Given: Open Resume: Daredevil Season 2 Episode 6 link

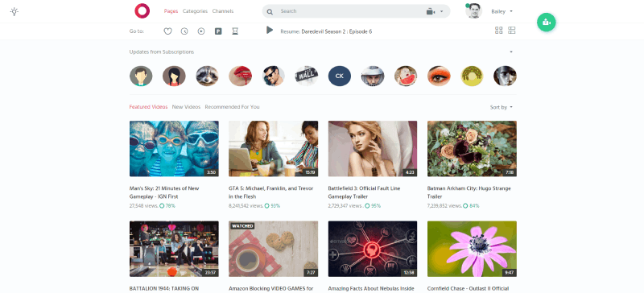Looking at the screenshot, I should coord(326,31).
